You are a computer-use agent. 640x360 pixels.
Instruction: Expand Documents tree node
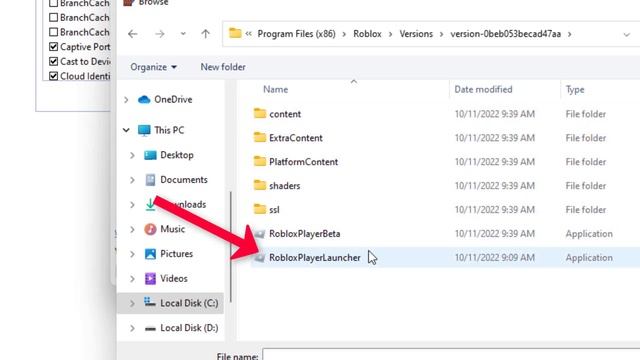pos(132,180)
